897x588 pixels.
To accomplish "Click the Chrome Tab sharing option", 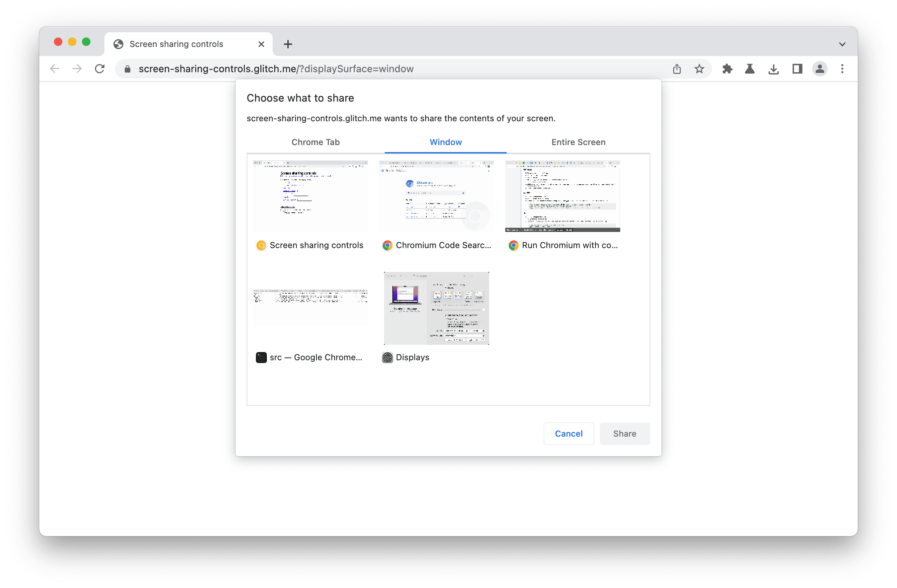I will point(316,142).
